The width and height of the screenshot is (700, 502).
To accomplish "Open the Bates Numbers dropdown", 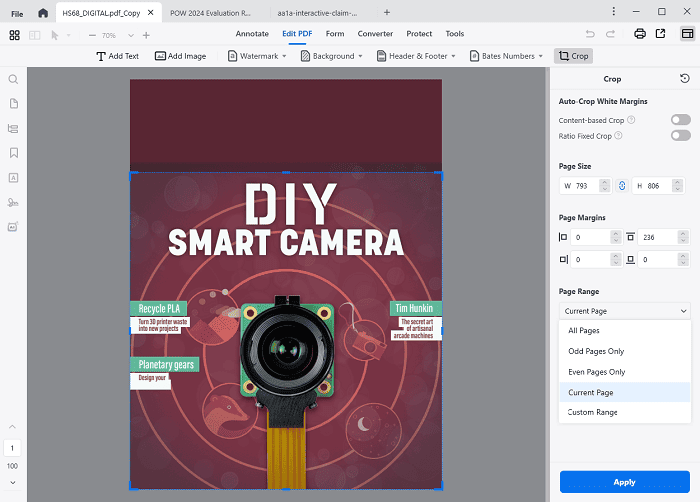I will [508, 56].
